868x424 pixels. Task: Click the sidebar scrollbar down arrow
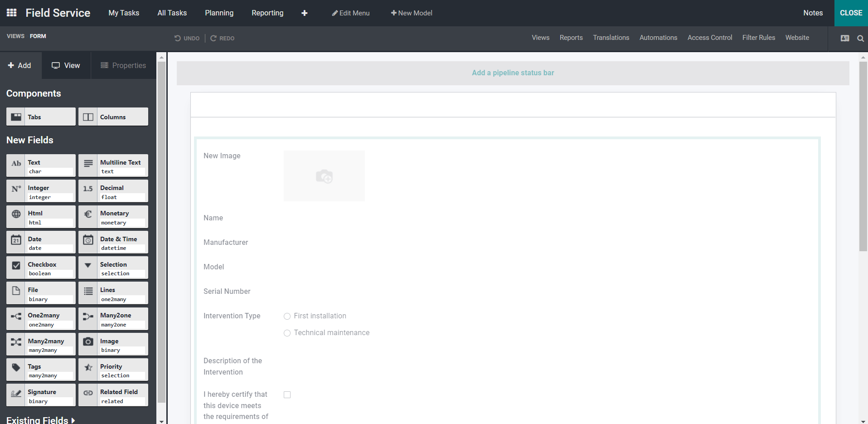point(161,421)
